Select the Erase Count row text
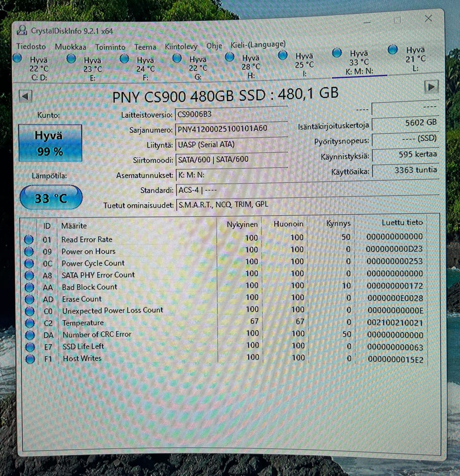Viewport: 460px width, 476px height. [x=81, y=299]
